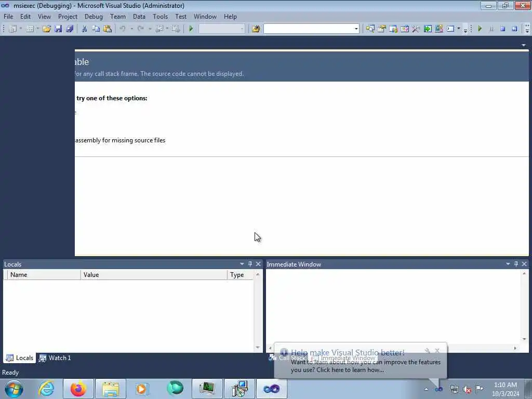Open the Tools menu
532x399 pixels.
tap(160, 17)
